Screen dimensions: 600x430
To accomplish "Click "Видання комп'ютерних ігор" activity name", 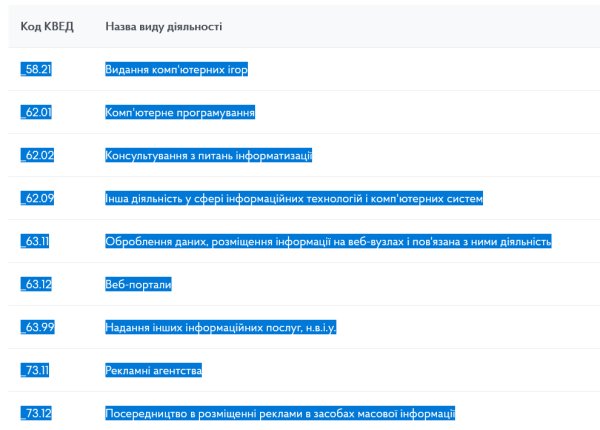I will [176, 70].
